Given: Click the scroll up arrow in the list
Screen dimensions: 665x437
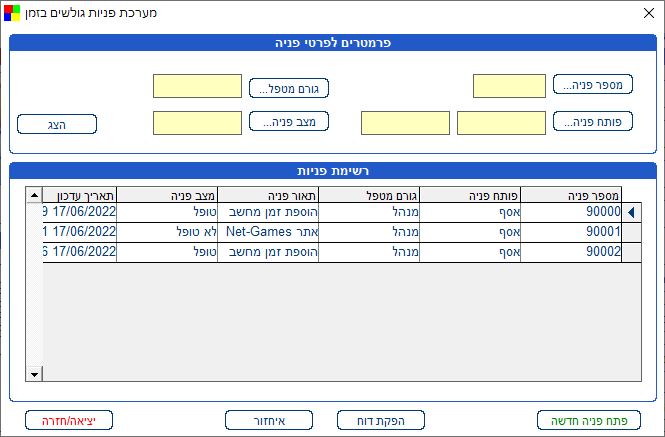Looking at the screenshot, I should [34, 195].
